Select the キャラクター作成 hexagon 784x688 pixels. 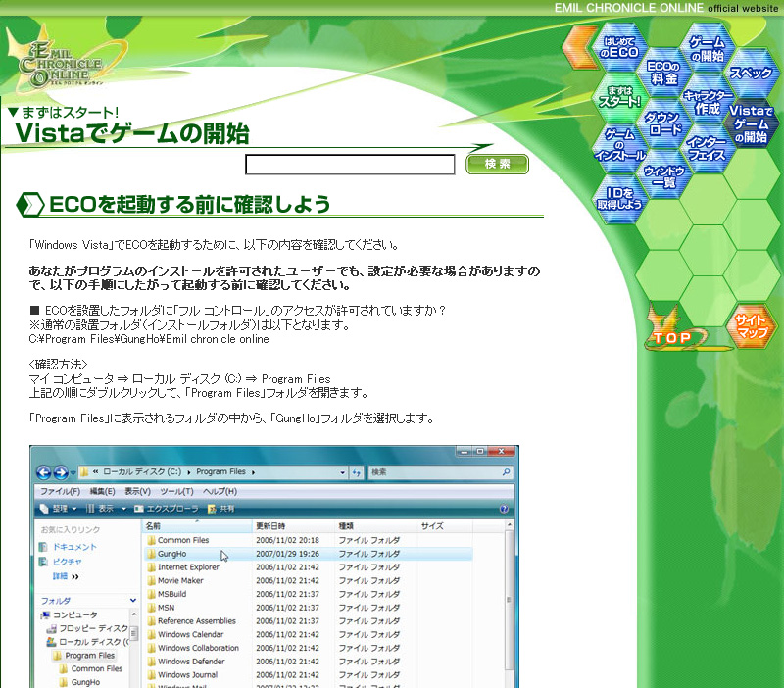(x=707, y=100)
